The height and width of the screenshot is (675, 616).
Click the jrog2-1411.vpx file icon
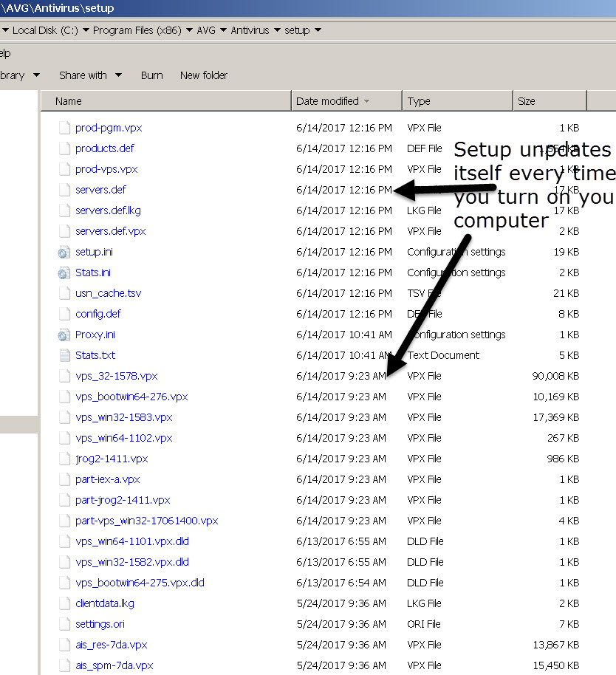[x=64, y=459]
